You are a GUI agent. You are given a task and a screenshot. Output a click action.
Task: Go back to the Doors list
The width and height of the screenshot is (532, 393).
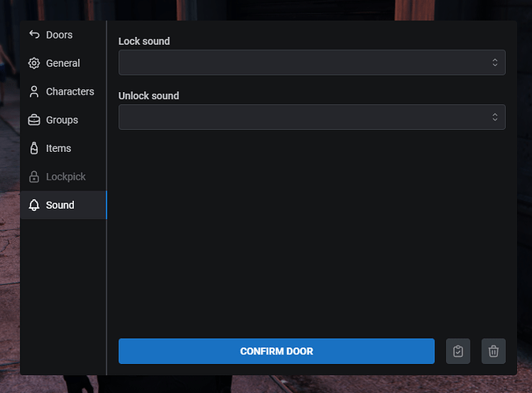(63, 35)
